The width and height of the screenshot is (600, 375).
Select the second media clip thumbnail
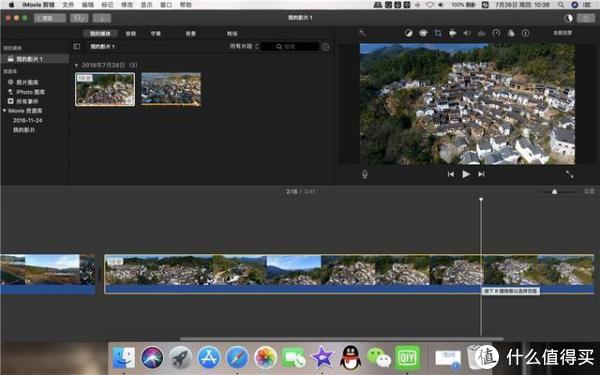click(x=171, y=89)
